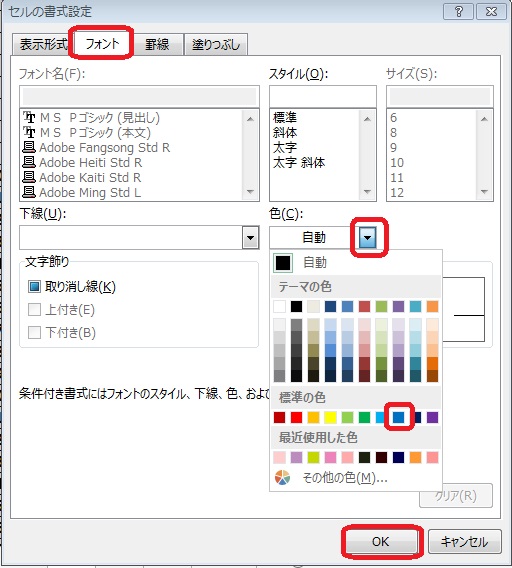Switch to the 罫線 tab
Screen dimensions: 512x568
(x=157, y=45)
